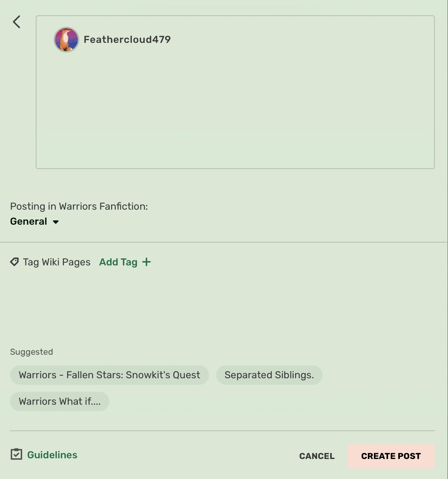Click the Suggested heading
The width and height of the screenshot is (448, 479).
31,352
